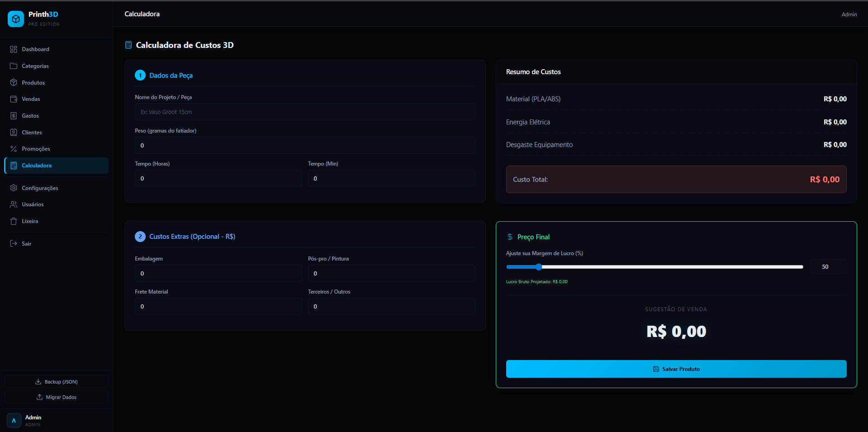Click the Gastos receipt icon
This screenshot has height=432, width=868.
pyautogui.click(x=14, y=116)
